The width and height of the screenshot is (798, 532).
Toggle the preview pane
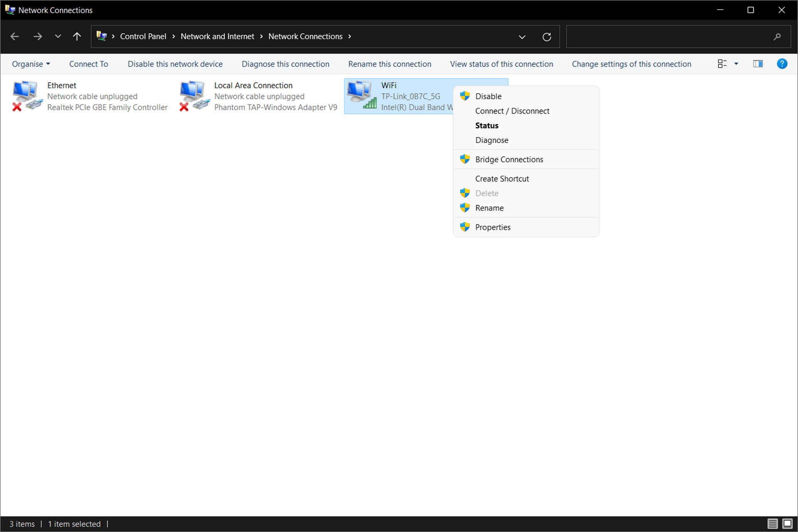758,64
